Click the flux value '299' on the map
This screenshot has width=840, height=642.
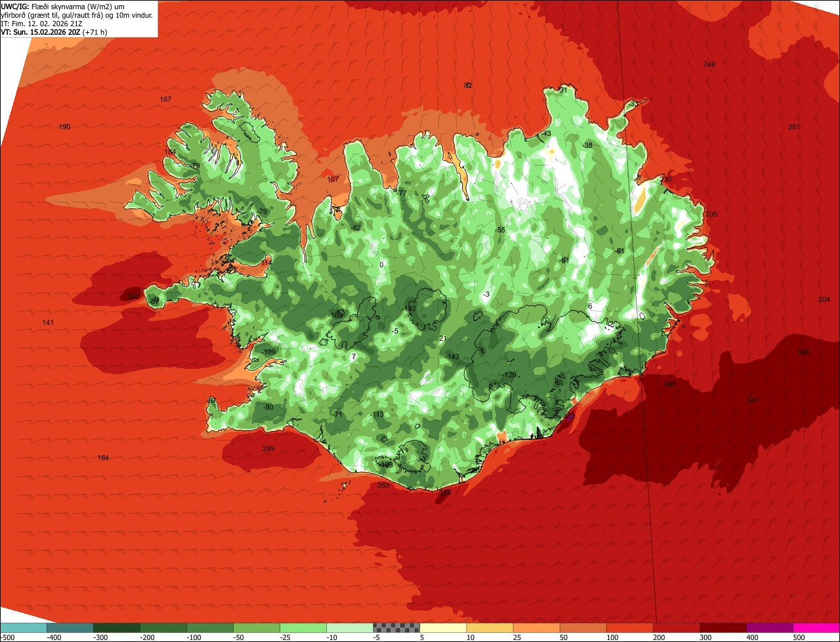coord(268,449)
